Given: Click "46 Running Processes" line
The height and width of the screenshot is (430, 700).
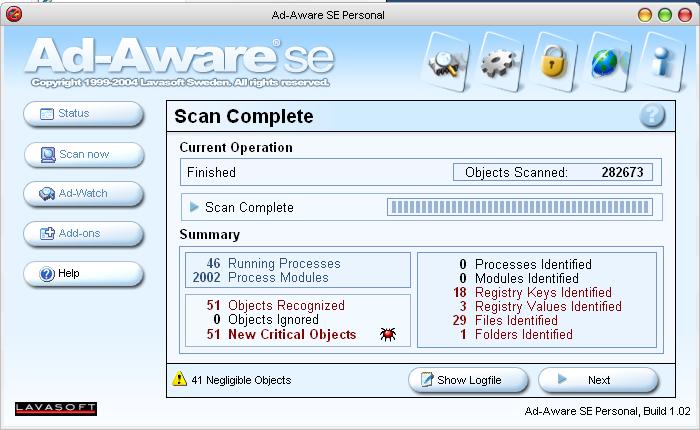Looking at the screenshot, I should pos(273,263).
